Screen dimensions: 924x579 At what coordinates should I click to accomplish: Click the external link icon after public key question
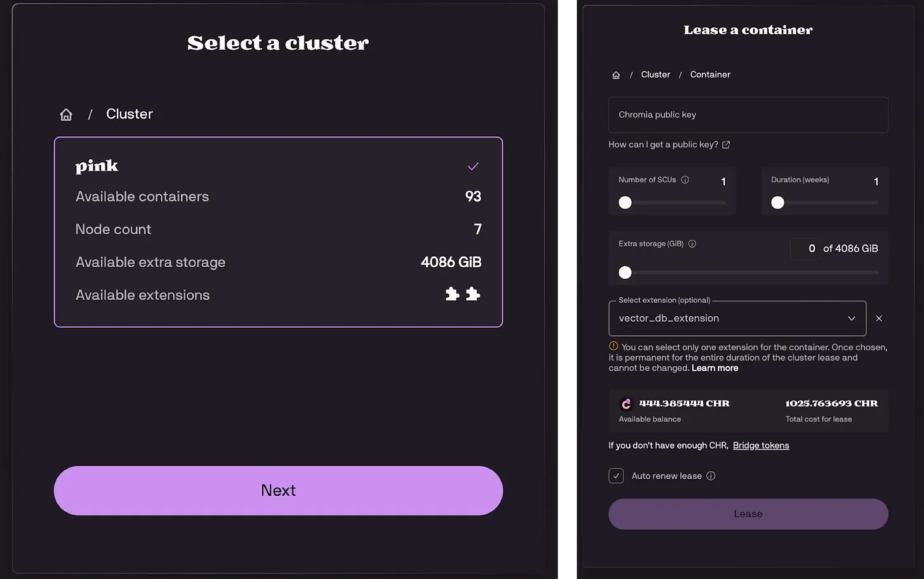pyautogui.click(x=726, y=145)
